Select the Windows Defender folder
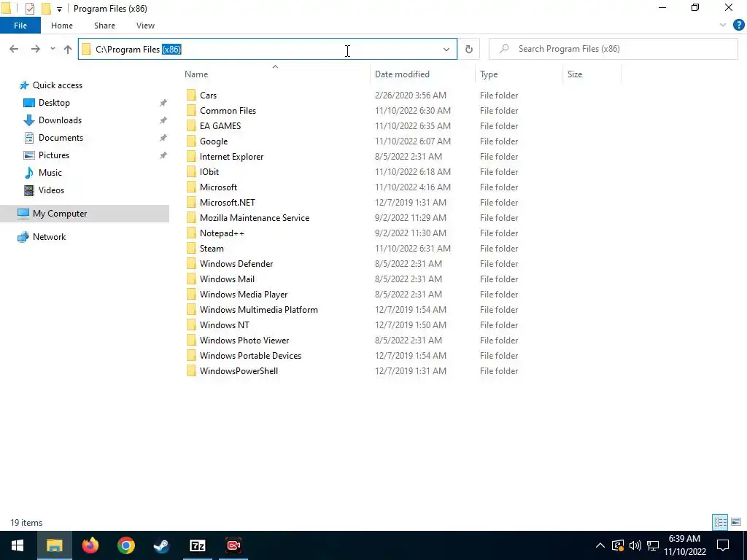This screenshot has height=560, width=747. tap(236, 264)
